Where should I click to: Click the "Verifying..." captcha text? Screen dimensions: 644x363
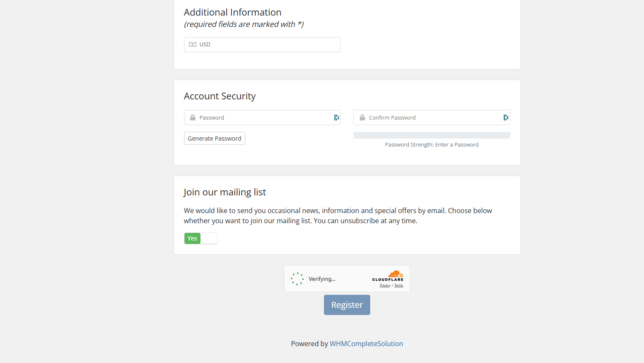pyautogui.click(x=322, y=279)
